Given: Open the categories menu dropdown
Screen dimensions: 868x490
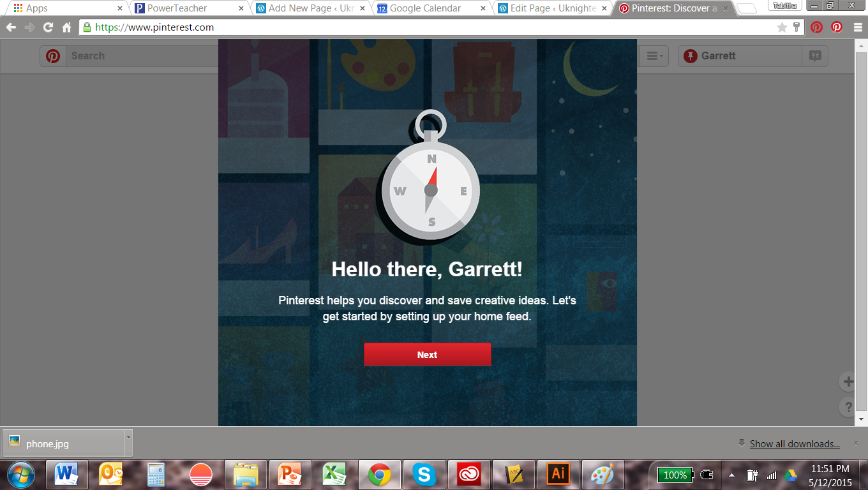Looking at the screenshot, I should (x=654, y=56).
